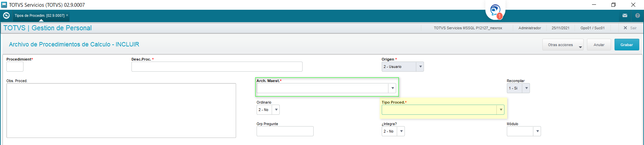The height and width of the screenshot is (145, 644).
Task: Open the chat assistant notification icon
Action: 495,10
